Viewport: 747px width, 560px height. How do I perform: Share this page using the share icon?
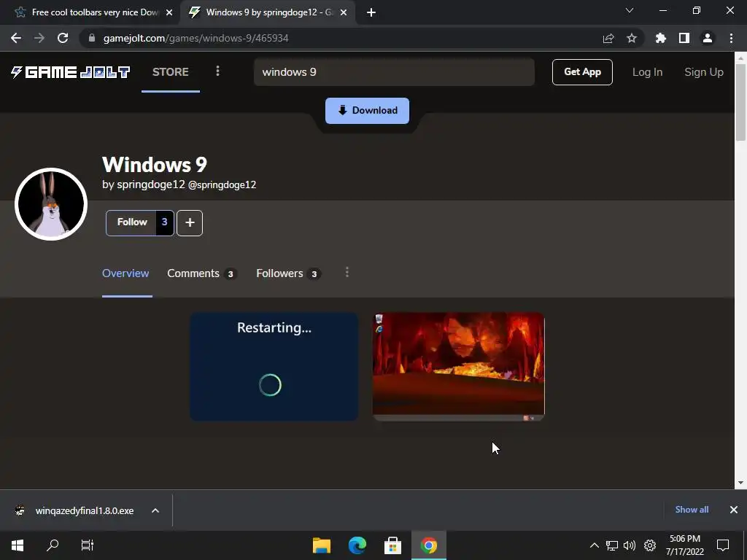tap(608, 38)
